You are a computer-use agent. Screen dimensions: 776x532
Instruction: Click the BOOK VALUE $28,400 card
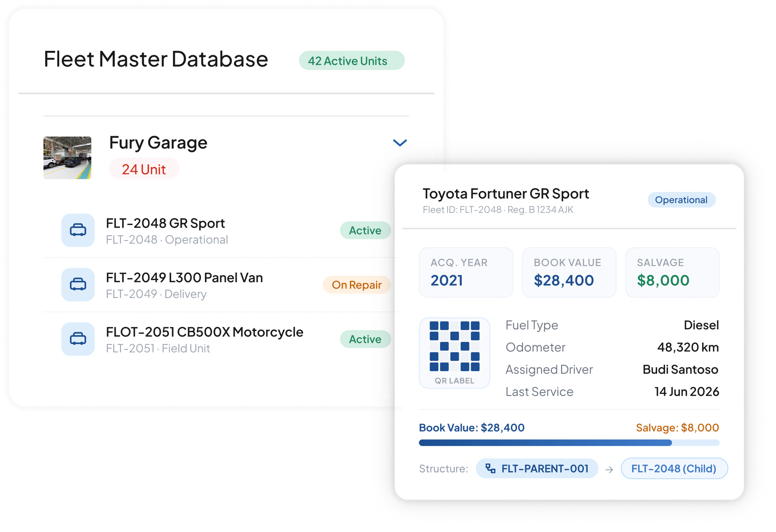tap(569, 272)
